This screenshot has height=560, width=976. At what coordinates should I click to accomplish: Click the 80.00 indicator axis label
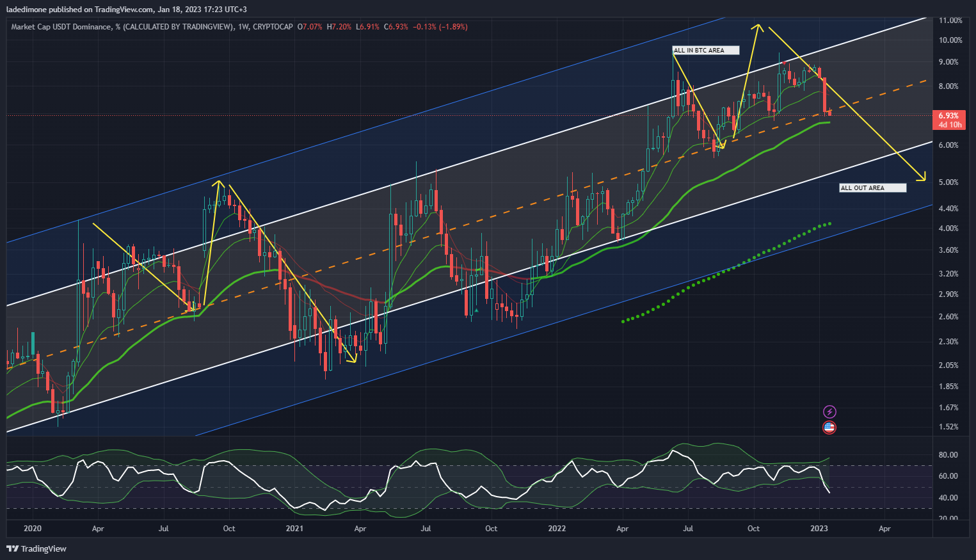948,455
